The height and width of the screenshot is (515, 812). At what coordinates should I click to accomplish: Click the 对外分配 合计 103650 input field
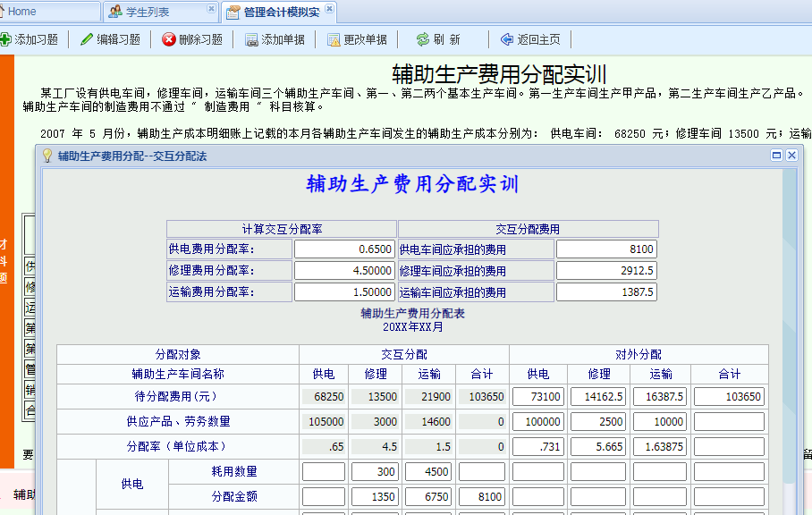click(x=729, y=396)
